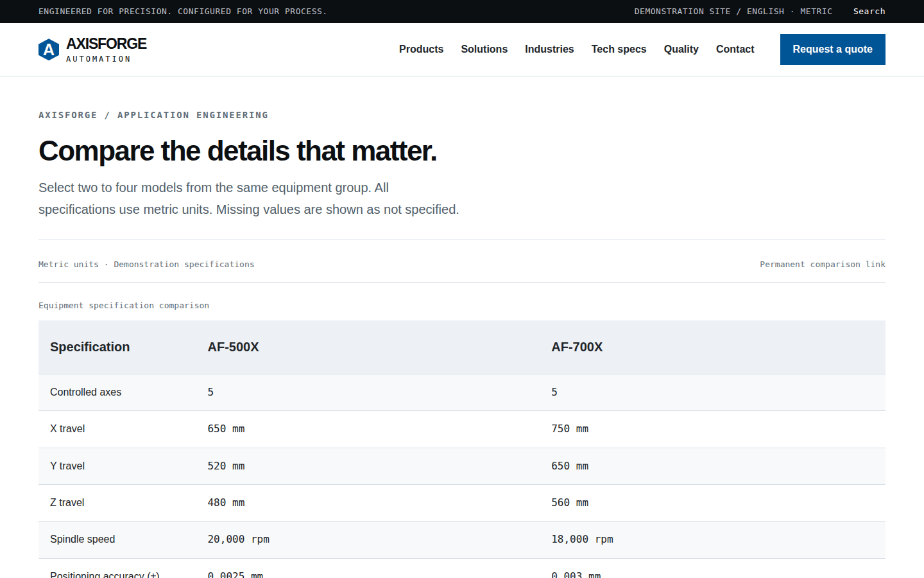Click the AXISFORGE AUTOMATION wordmark

point(106,49)
